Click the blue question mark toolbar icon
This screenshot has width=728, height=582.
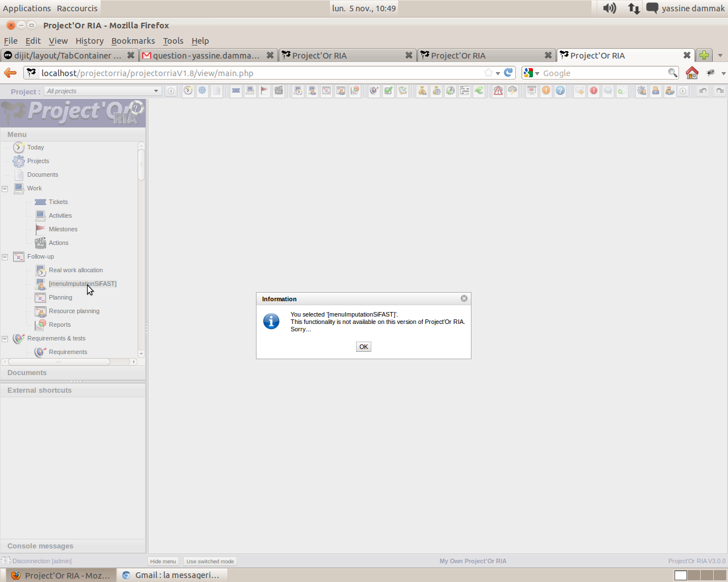click(560, 91)
